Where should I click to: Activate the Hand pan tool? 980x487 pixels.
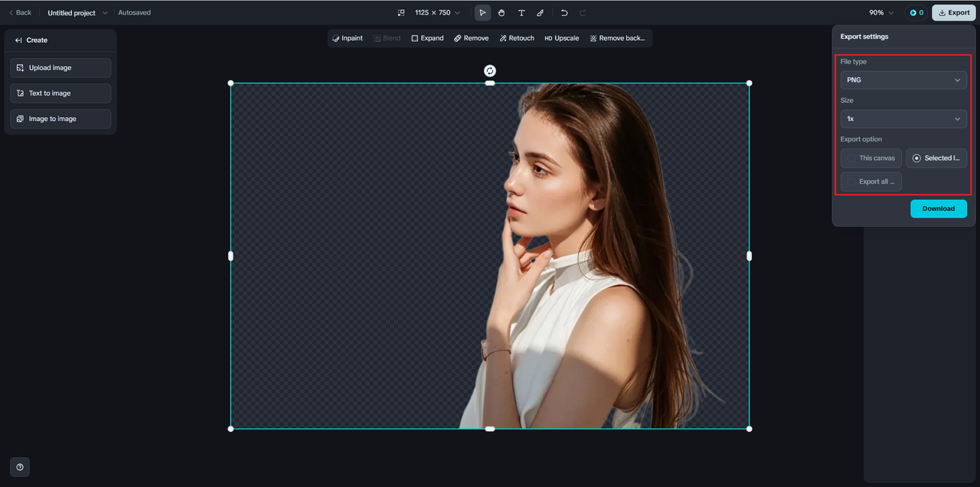point(501,13)
